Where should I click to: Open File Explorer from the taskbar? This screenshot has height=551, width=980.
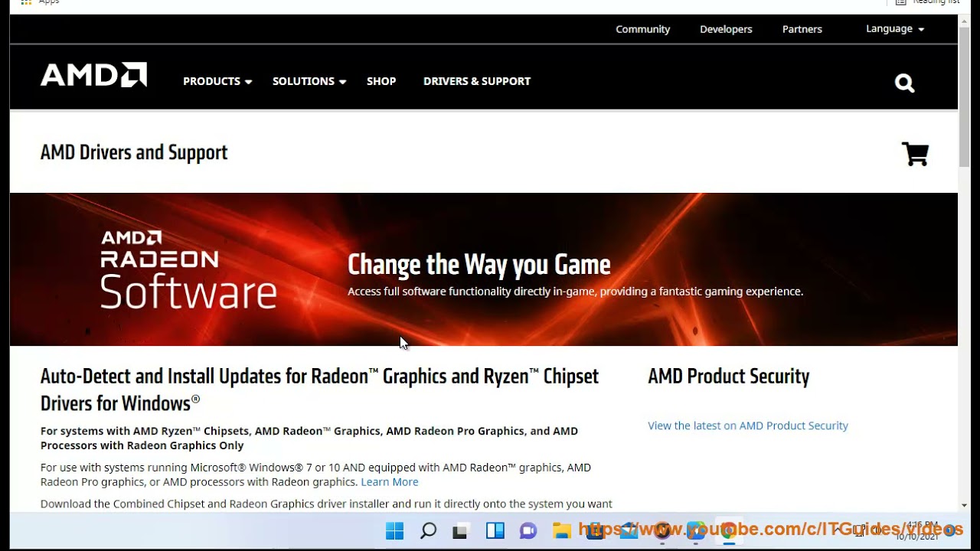(561, 531)
